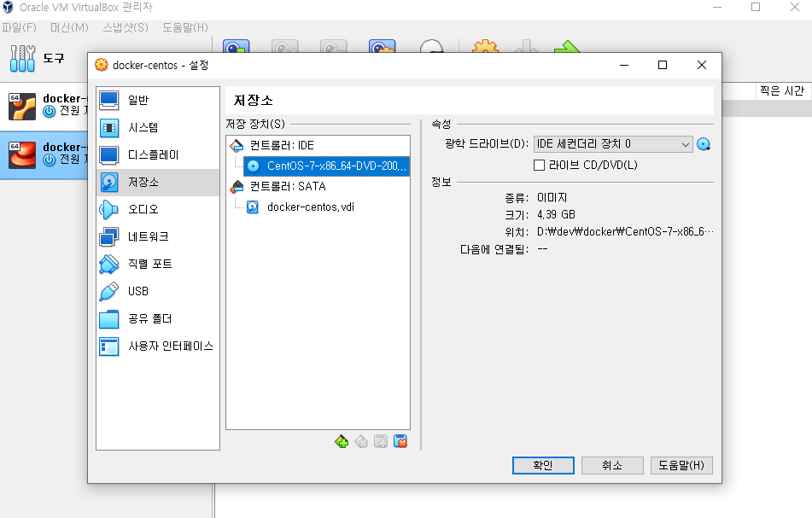
Task: Open the 광학 드라이브 dropdown
Action: pos(613,144)
